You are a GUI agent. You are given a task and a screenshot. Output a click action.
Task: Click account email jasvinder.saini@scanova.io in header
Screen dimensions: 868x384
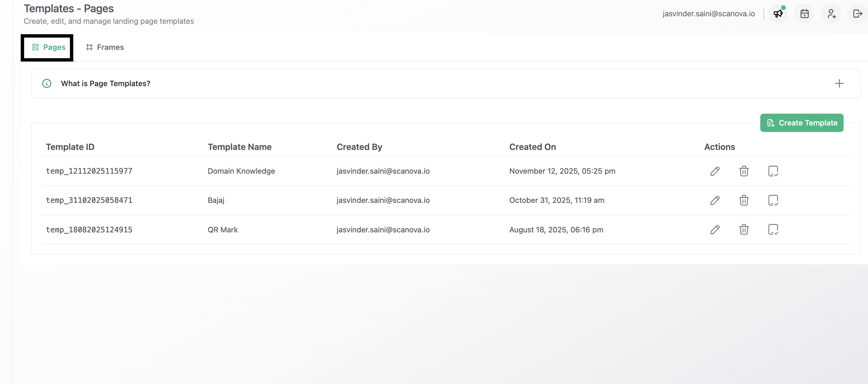pos(709,14)
